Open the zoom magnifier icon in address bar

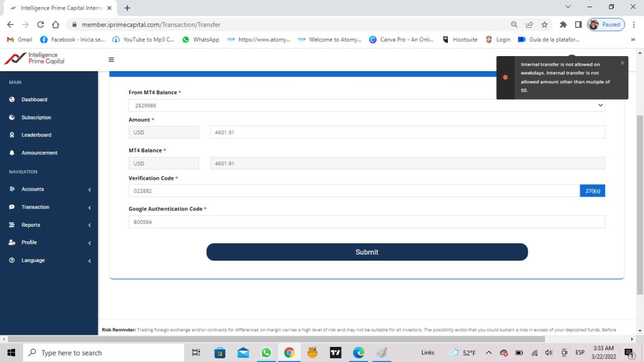click(x=514, y=25)
